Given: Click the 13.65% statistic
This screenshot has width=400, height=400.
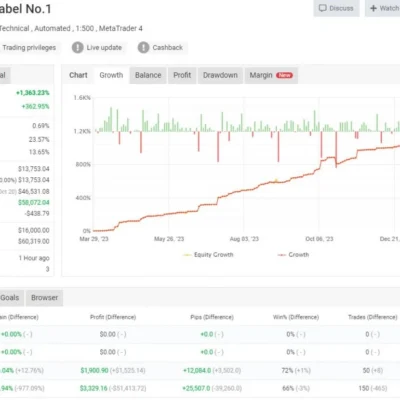Looking at the screenshot, I should (x=39, y=152).
